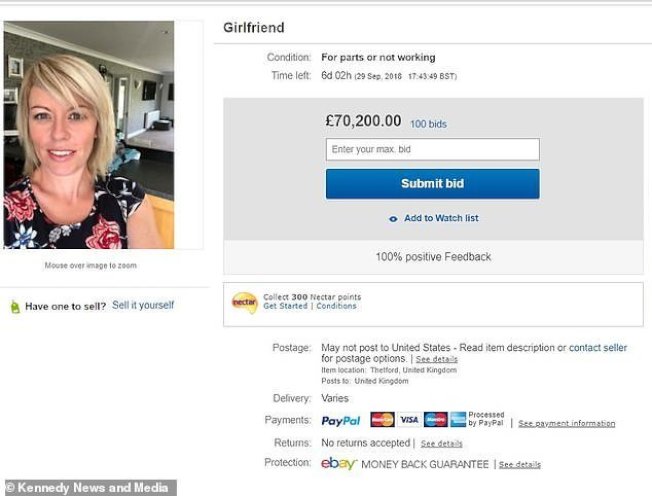Open 'See details' beside Money Back Guarantee

[x=519, y=465]
